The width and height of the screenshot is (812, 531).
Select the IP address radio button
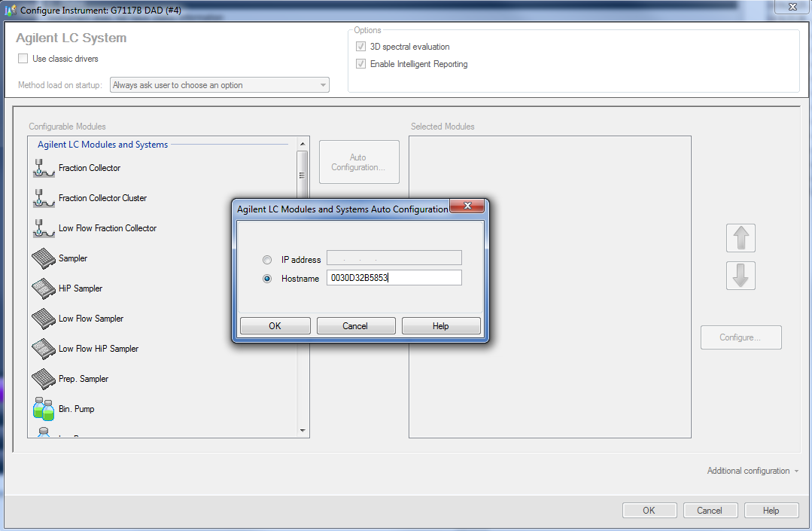267,260
